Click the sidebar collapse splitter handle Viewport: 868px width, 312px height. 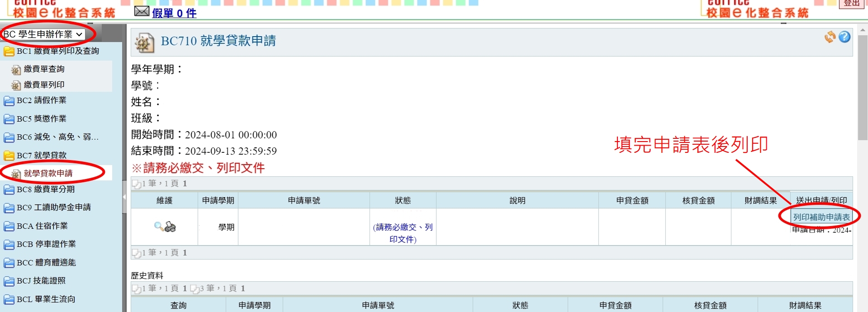(x=124, y=197)
